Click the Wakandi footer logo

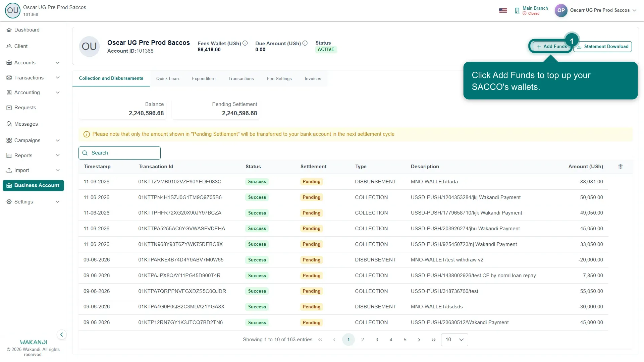point(34,342)
